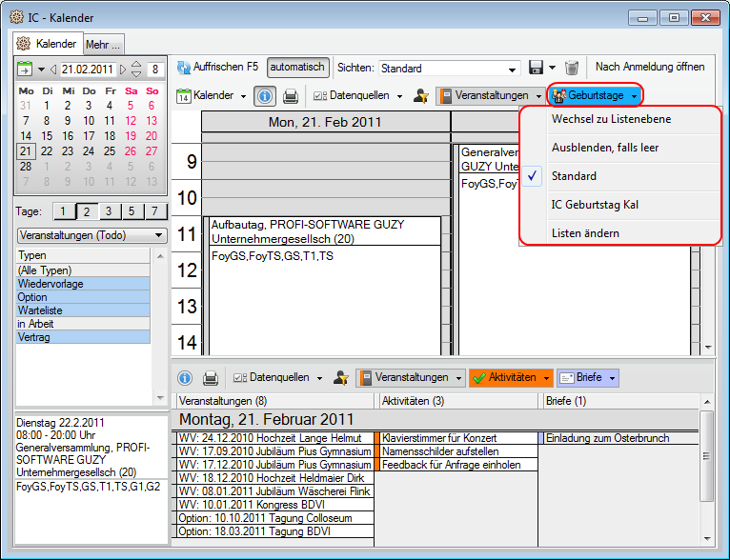Screen dimensions: 730x560
Task: Click the lower list vertical scrollbar
Action: coord(706,457)
